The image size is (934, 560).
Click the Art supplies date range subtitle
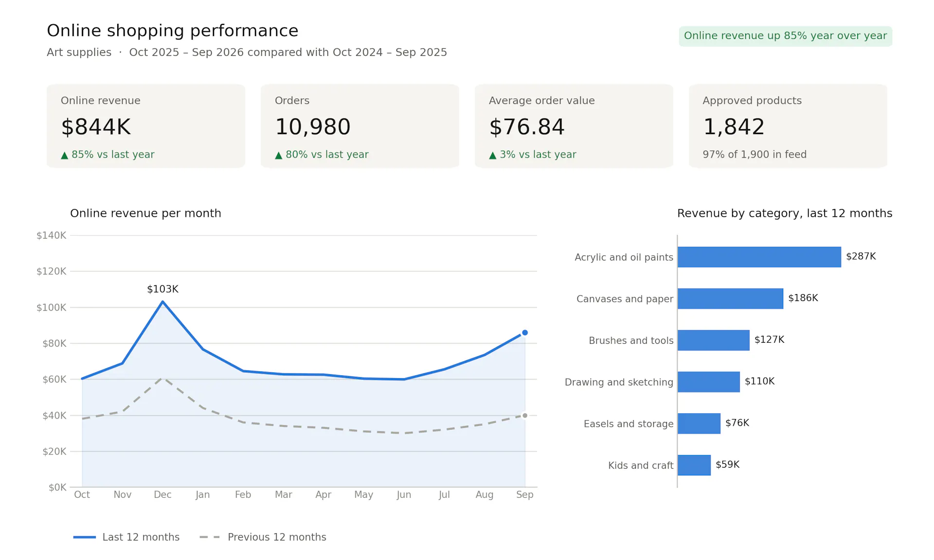click(247, 52)
